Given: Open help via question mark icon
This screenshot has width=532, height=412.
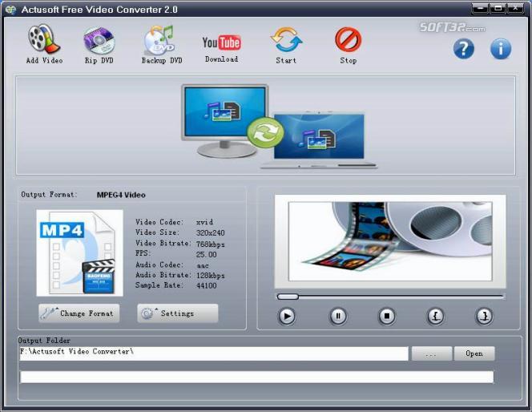Looking at the screenshot, I should coord(464,49).
